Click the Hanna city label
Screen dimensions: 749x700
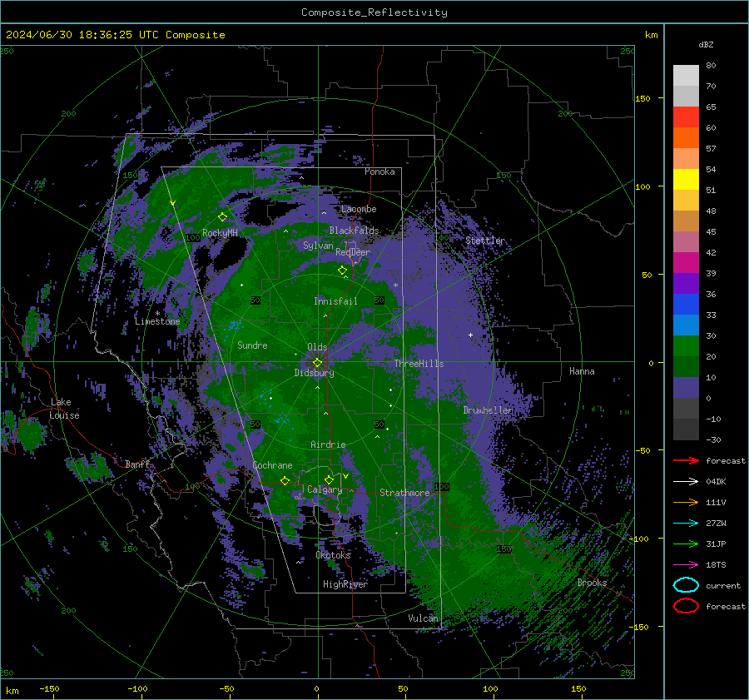(x=582, y=371)
